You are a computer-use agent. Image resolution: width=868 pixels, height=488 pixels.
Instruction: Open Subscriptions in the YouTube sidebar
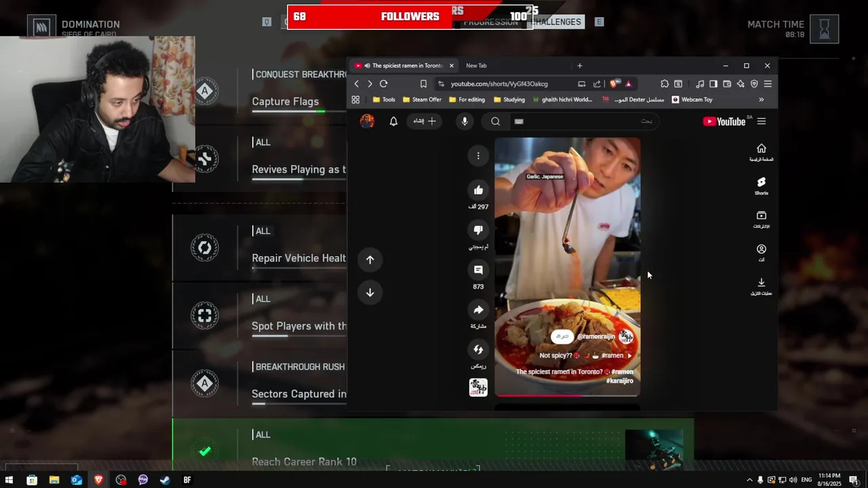(x=762, y=219)
